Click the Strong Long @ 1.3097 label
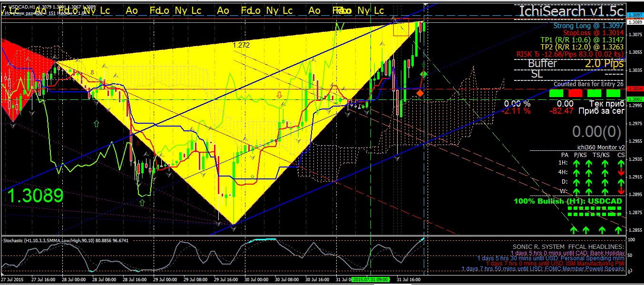The width and height of the screenshot is (644, 285). point(589,25)
